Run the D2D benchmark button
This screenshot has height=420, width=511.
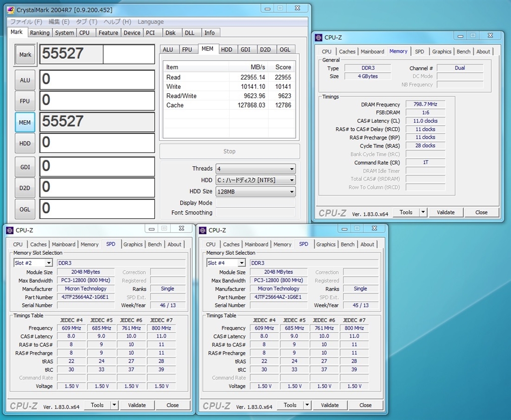click(x=25, y=188)
